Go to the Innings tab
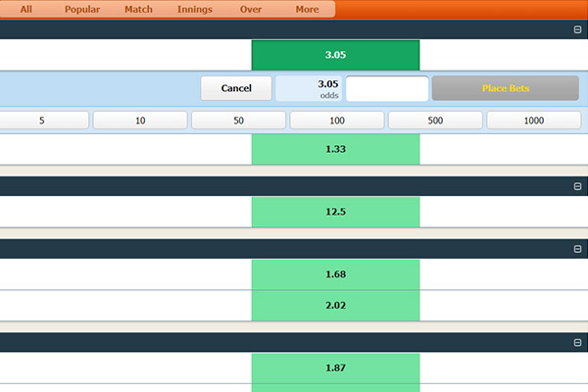Viewport: 588px width, 392px height. pos(194,9)
